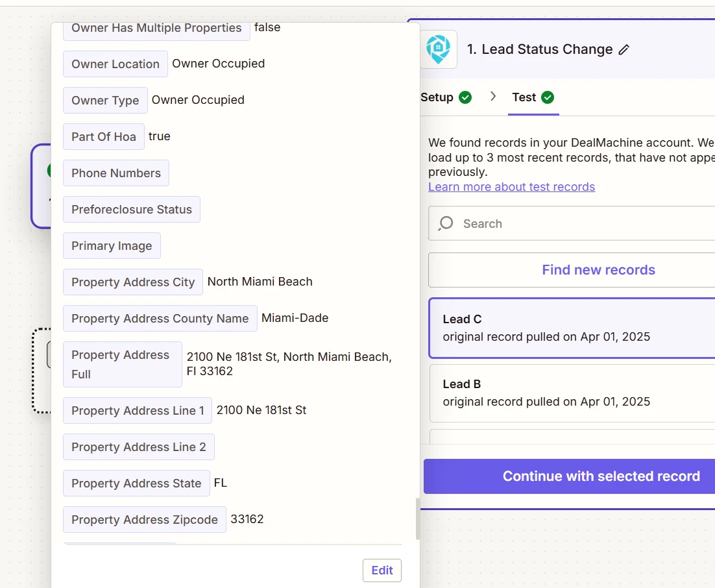Click the FL state value

click(220, 483)
